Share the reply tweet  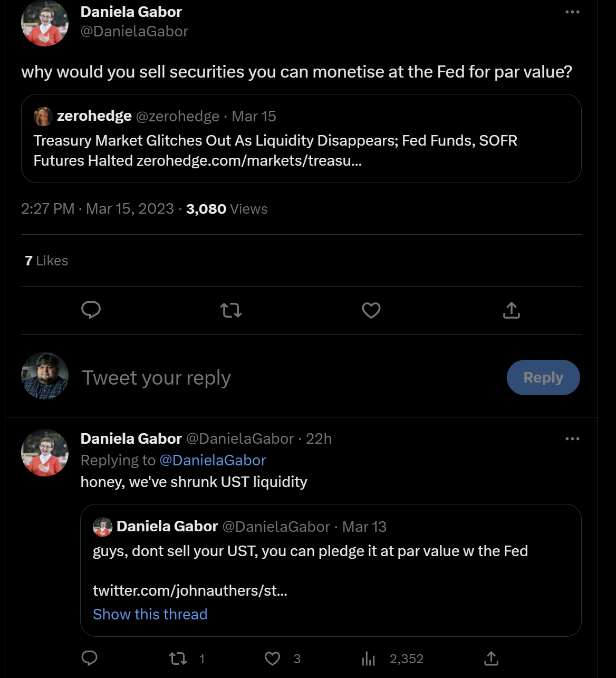point(491,658)
